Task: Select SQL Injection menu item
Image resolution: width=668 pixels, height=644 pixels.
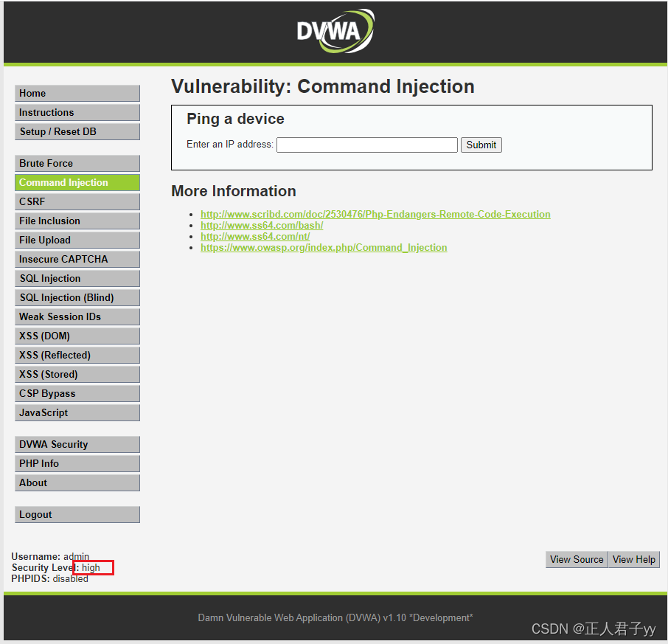Action: point(77,278)
